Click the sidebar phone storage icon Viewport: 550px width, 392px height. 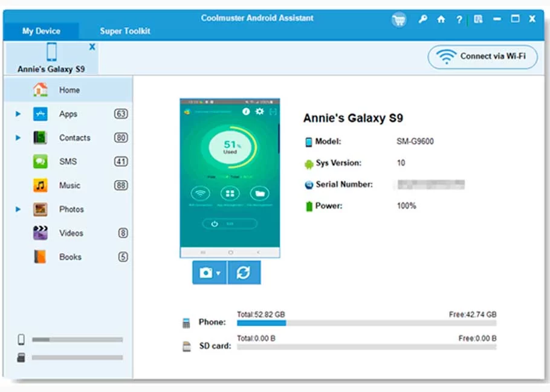(21, 339)
